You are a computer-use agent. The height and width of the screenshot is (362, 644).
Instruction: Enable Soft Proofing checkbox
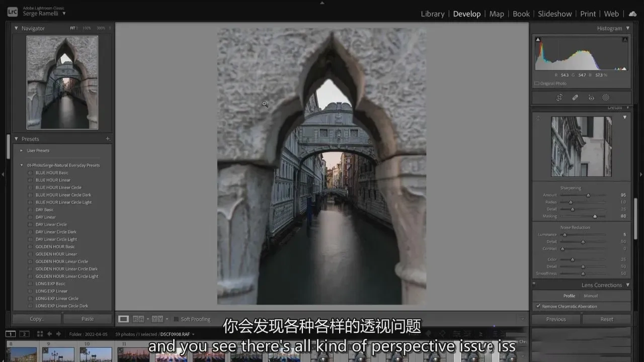(x=176, y=319)
